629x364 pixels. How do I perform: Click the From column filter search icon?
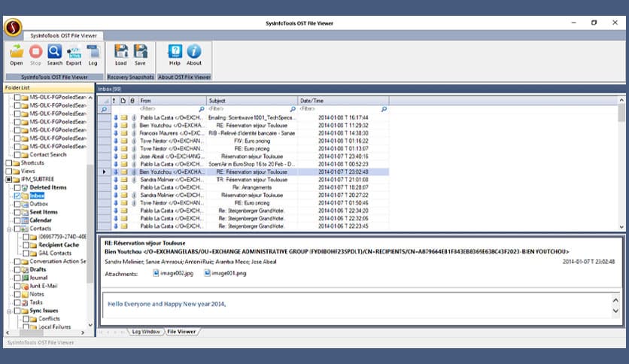tap(202, 109)
